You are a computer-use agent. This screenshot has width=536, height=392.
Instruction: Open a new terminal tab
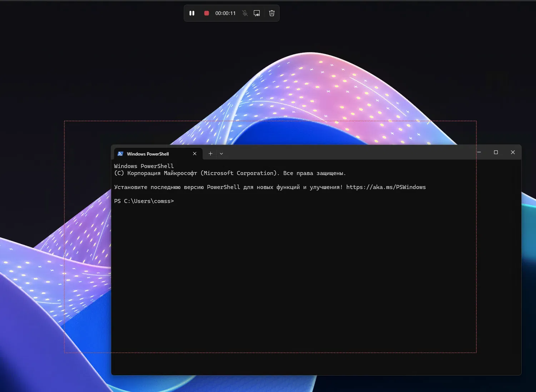point(210,154)
